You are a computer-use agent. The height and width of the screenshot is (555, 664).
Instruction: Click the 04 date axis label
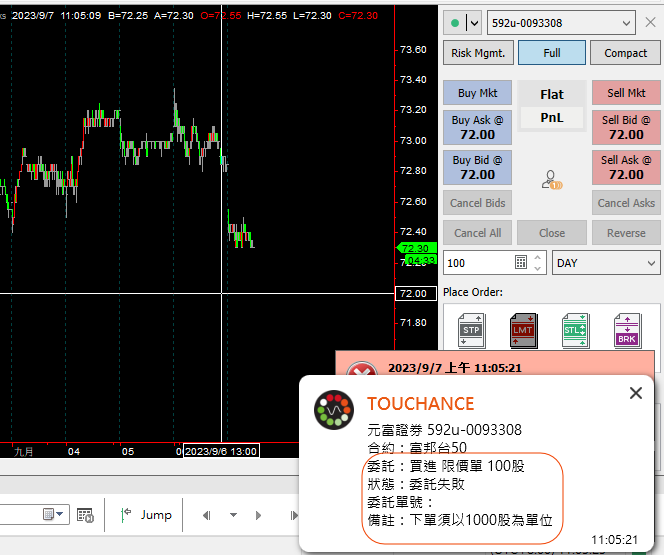point(74,451)
